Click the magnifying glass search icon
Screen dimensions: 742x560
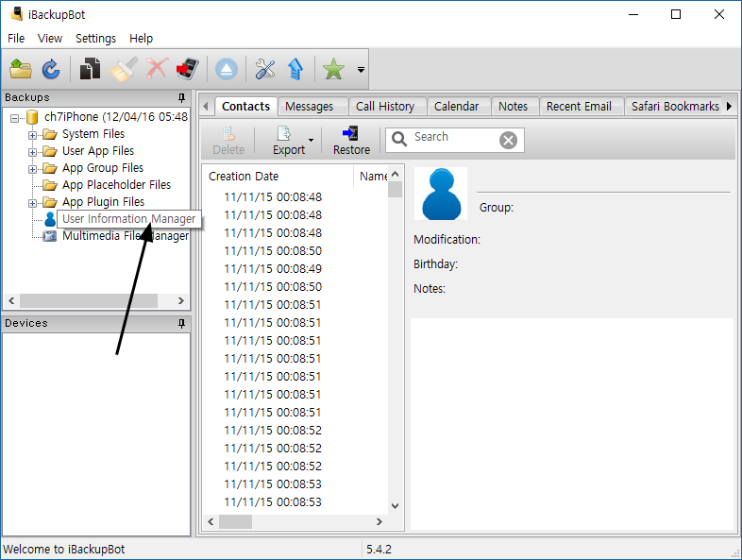point(399,139)
